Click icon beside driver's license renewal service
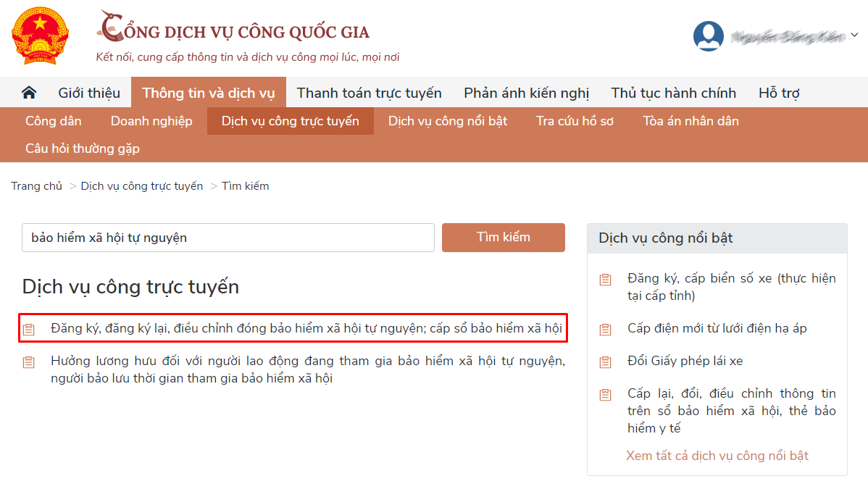 [x=606, y=361]
